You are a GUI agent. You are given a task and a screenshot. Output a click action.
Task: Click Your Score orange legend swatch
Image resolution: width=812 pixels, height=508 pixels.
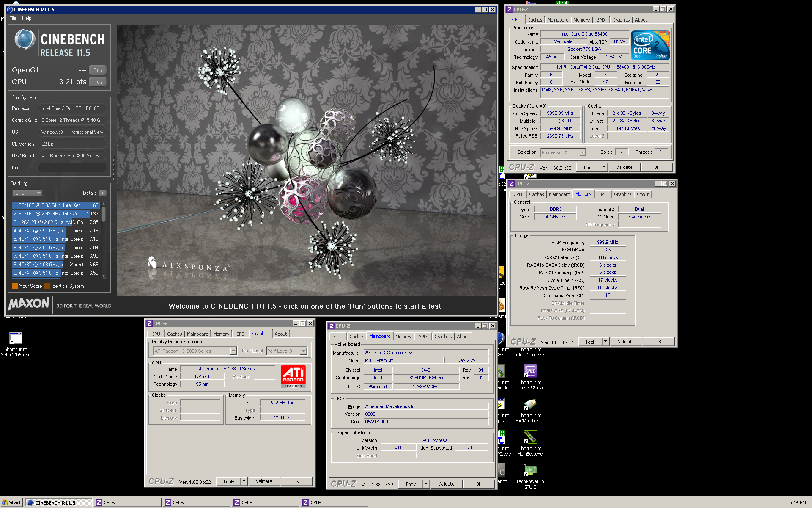(x=15, y=286)
